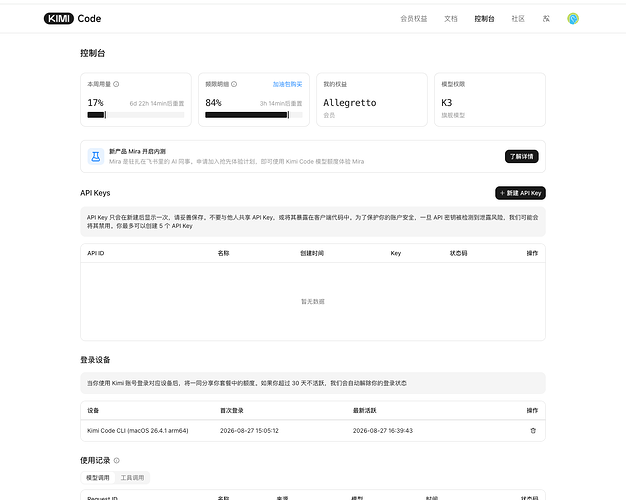Open 会员权益 in top navigation
Screen dimensions: 626x500
point(414,18)
